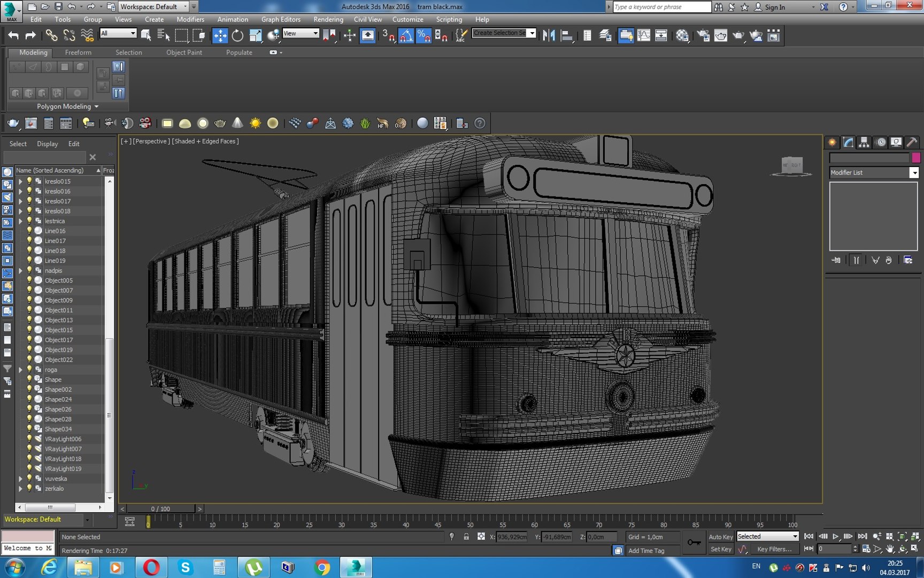Click the Go to Start playback button
This screenshot has width=924, height=578.
click(x=809, y=536)
